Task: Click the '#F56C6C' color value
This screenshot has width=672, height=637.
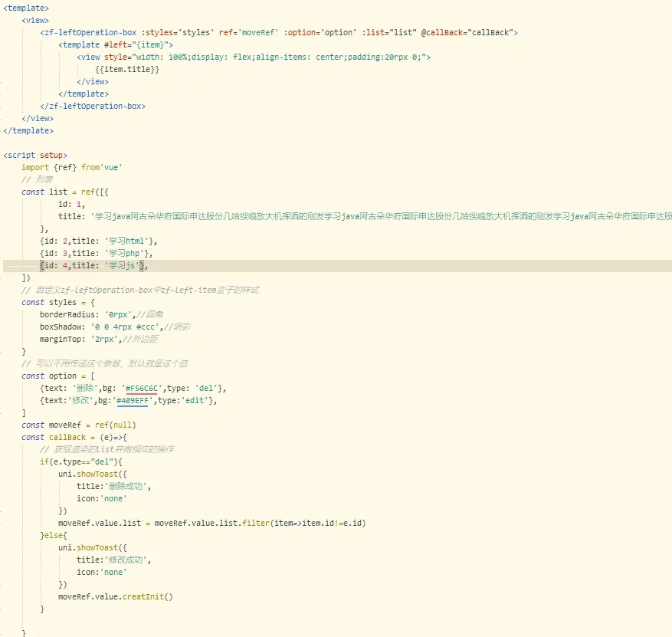Action: pyautogui.click(x=142, y=389)
